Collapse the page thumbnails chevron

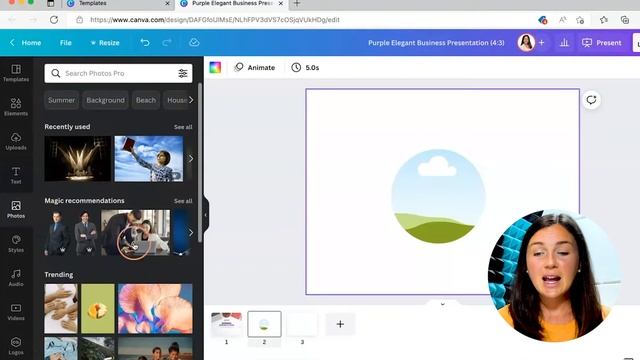442,304
